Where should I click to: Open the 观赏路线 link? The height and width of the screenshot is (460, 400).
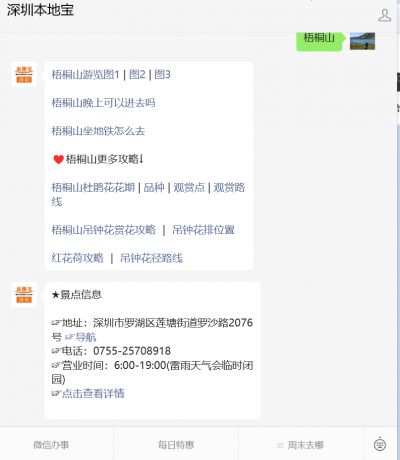pyautogui.click(x=148, y=194)
